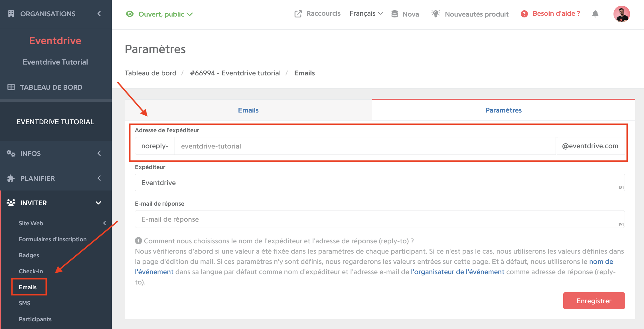Open Formulaires d'inscription menu item

(53, 239)
